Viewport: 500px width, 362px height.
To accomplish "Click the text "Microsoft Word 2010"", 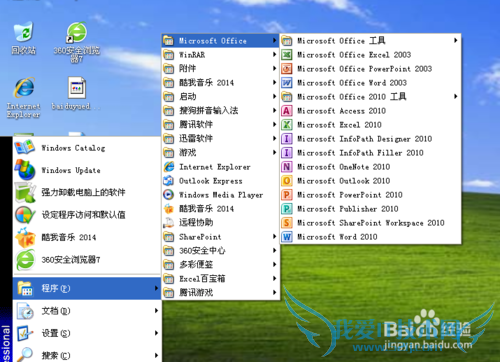I will 337,237.
